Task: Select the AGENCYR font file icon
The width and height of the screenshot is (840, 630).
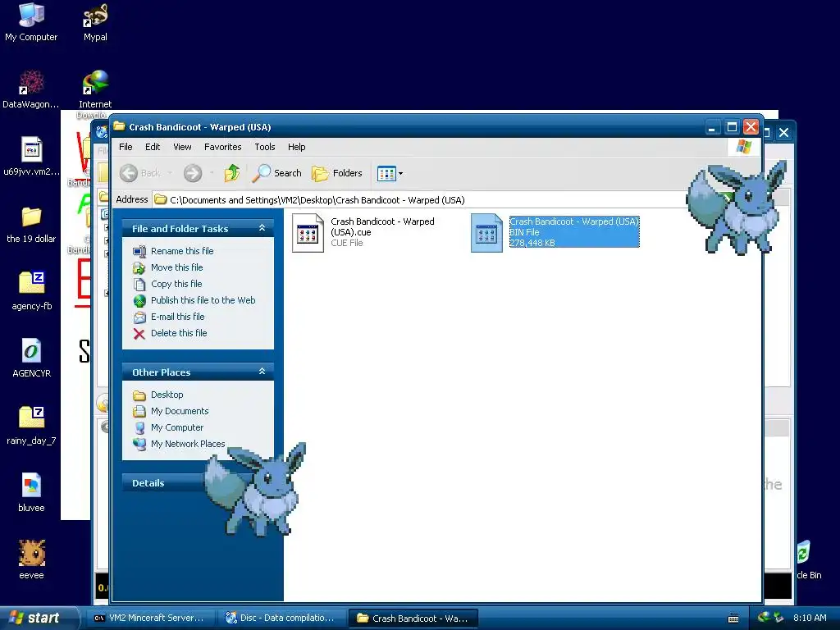Action: click(32, 358)
